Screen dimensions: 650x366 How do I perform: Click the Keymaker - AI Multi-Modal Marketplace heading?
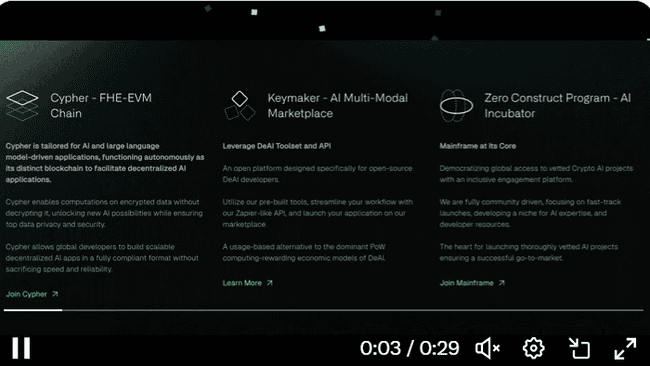pyautogui.click(x=337, y=105)
